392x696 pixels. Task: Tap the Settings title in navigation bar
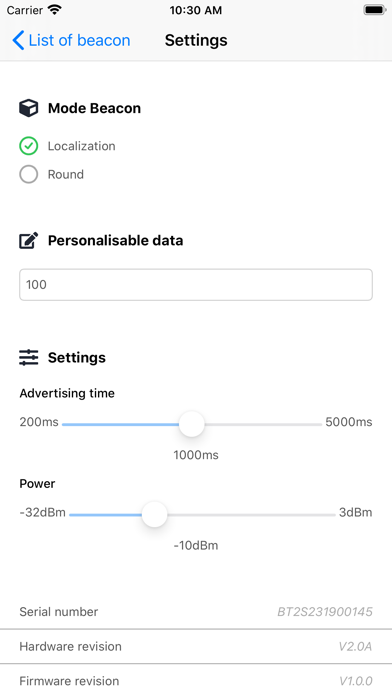[x=196, y=40]
